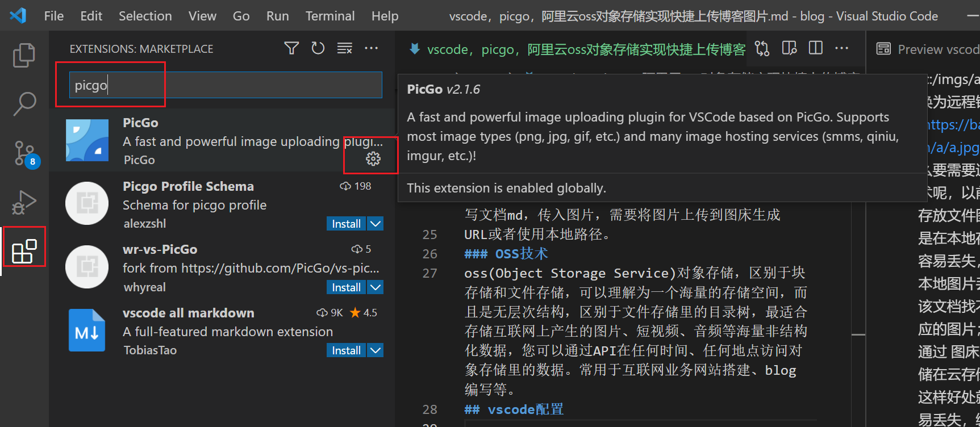Open changes compare icon in editor toolbar

coord(762,49)
